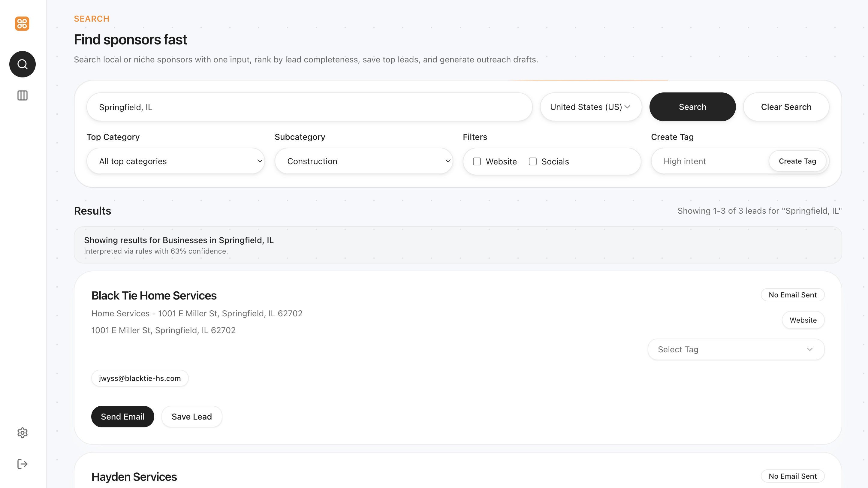Click Clear Search
868x488 pixels.
(x=786, y=107)
